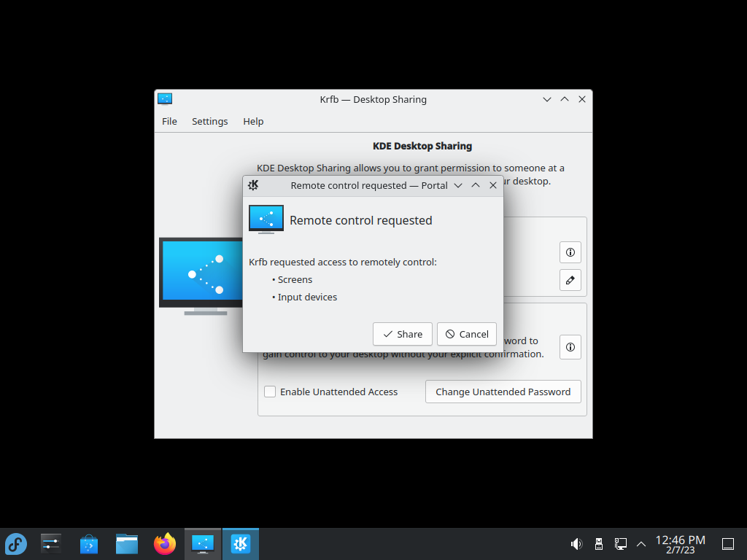Close the Krfb Desktop Sharing window

click(x=582, y=99)
